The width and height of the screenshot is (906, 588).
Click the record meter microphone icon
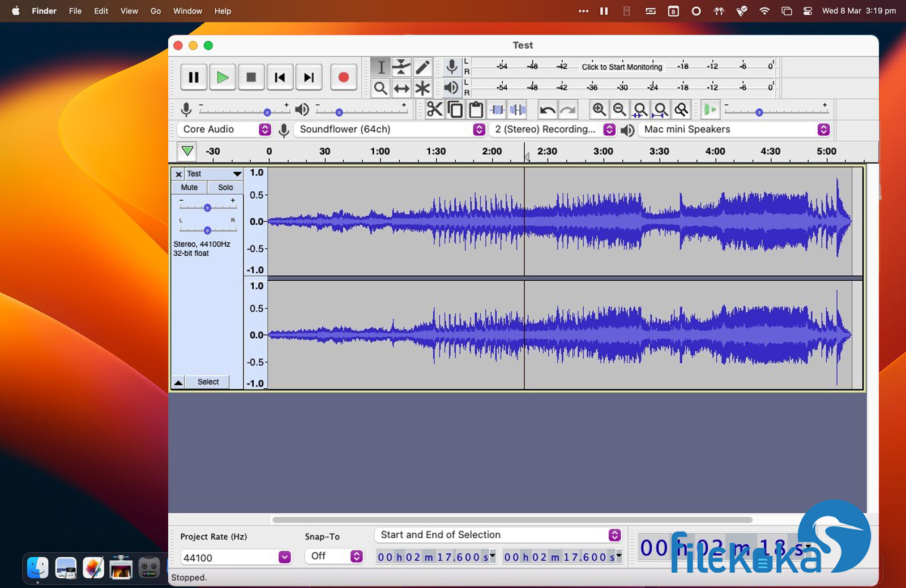point(452,67)
